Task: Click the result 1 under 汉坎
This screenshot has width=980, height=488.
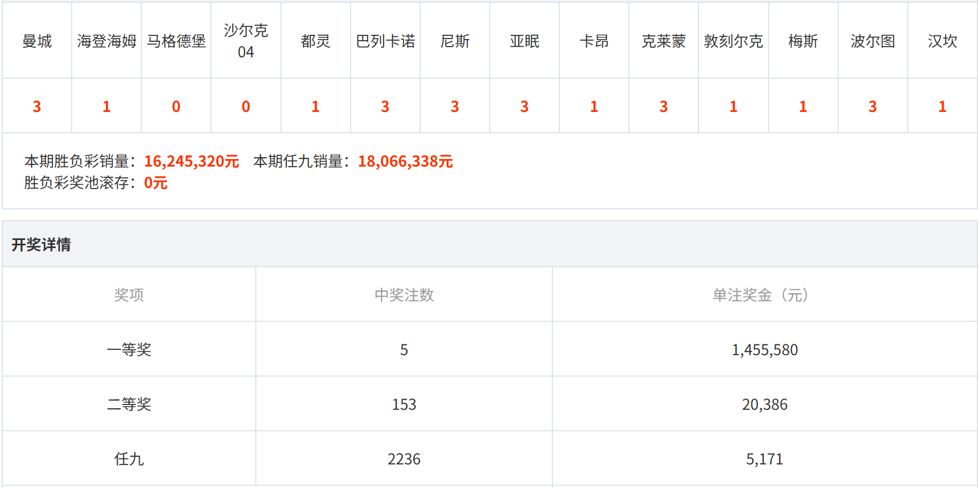Action: [x=942, y=107]
